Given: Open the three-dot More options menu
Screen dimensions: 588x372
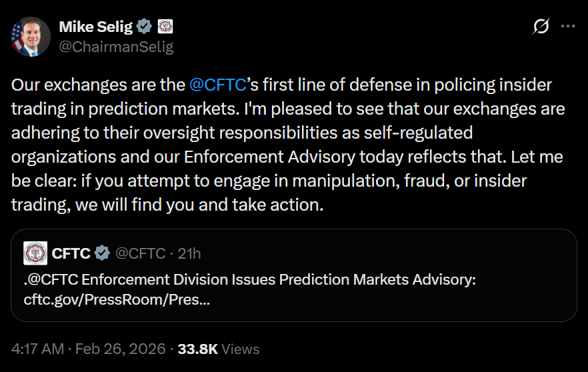Looking at the screenshot, I should coord(568,27).
